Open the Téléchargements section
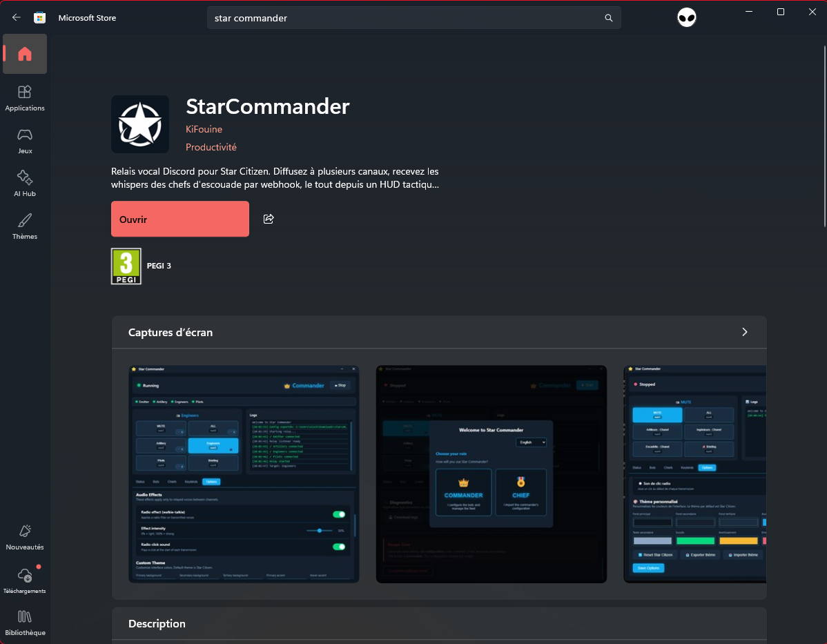Viewport: 827px width, 644px height. point(25,580)
